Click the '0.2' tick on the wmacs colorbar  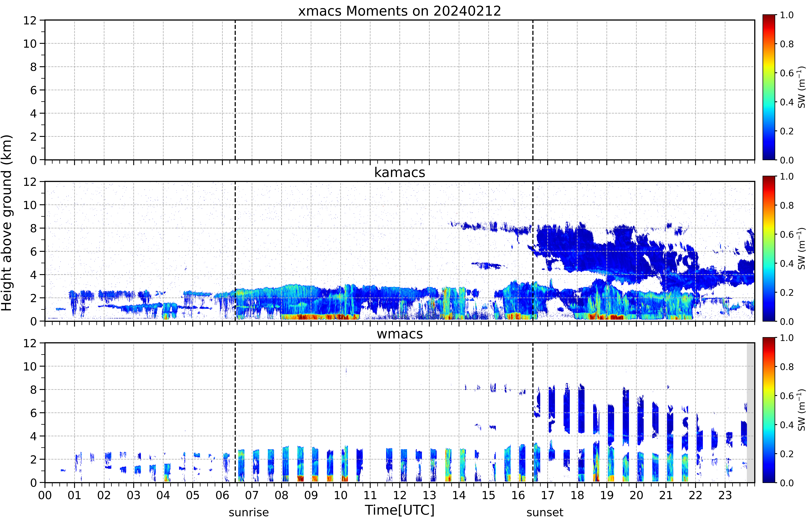tap(787, 454)
